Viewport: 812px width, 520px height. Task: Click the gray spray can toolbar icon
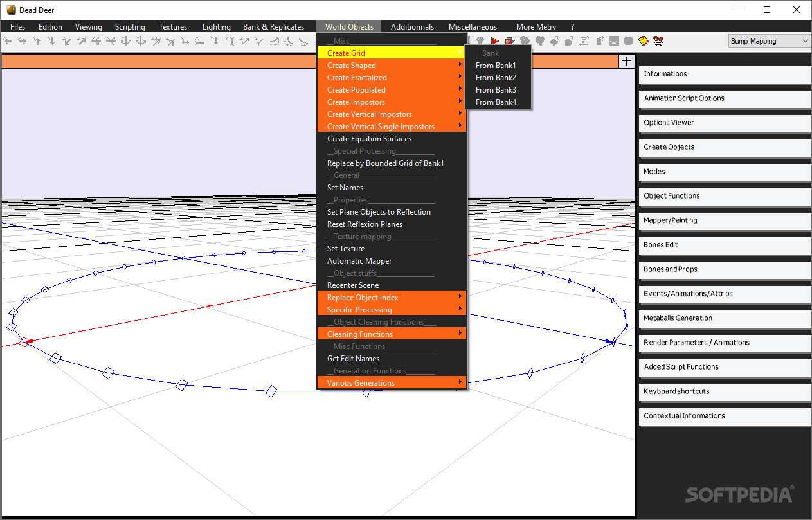(x=600, y=40)
